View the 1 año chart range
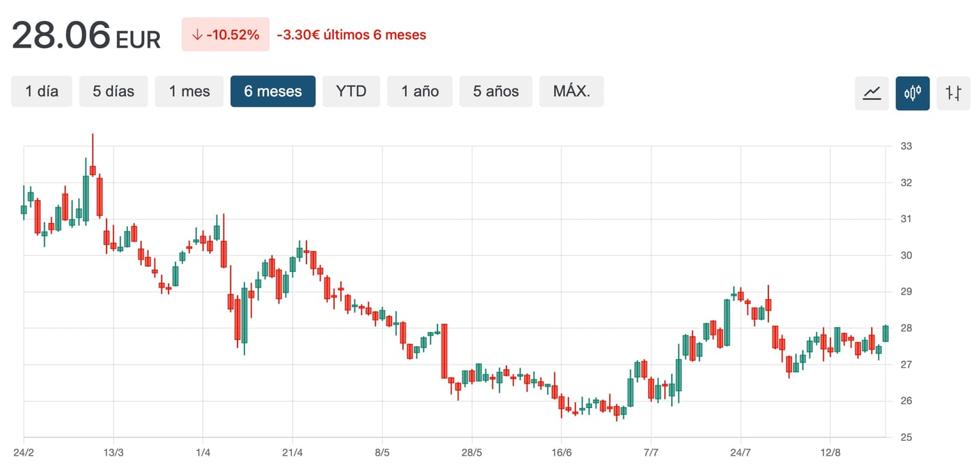980x470 pixels. (420, 91)
